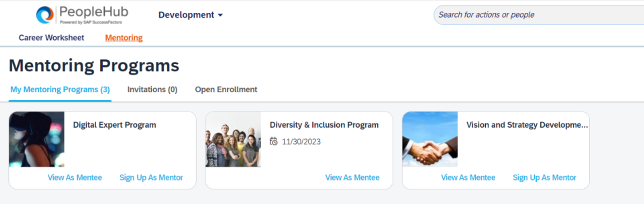The image size is (644, 204).
Task: View Digital Expert Program as mentee
Action: click(x=75, y=177)
